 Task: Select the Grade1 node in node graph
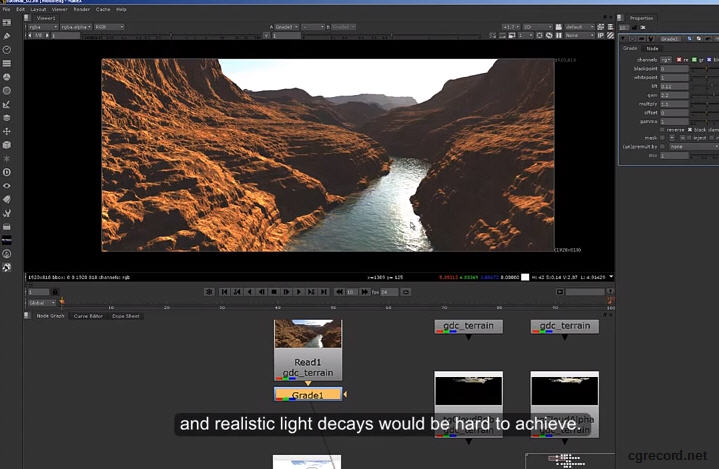tap(308, 394)
